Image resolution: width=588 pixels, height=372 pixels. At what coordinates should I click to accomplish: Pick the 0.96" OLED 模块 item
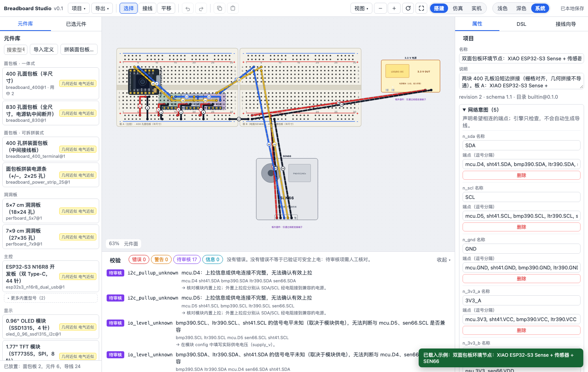pyautogui.click(x=51, y=327)
